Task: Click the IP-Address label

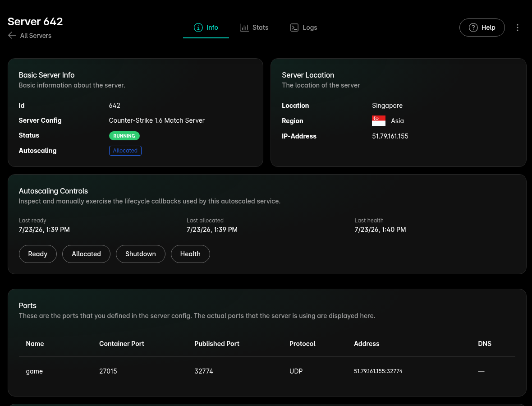Action: coord(299,136)
